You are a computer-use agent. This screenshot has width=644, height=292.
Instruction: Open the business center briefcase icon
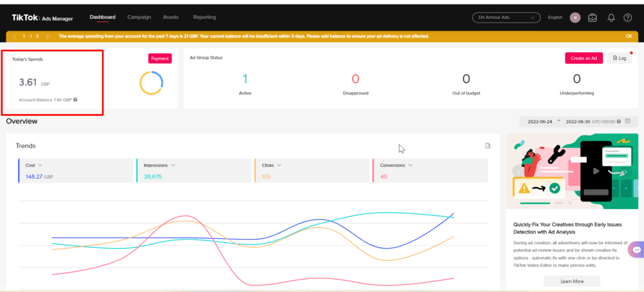592,18
